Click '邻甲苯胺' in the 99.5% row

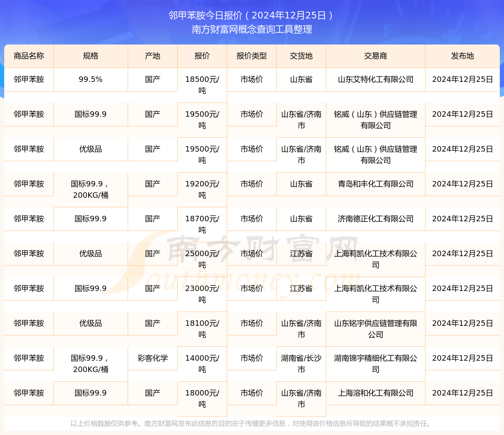click(29, 79)
